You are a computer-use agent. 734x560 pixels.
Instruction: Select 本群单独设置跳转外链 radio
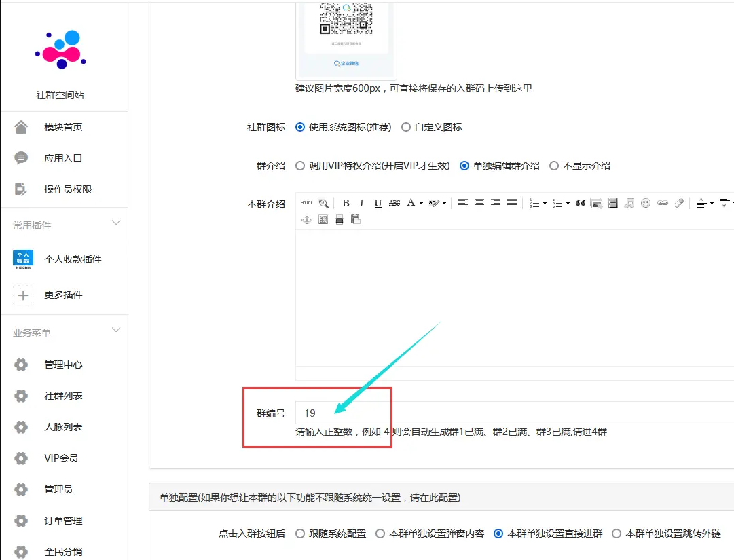pyautogui.click(x=617, y=534)
